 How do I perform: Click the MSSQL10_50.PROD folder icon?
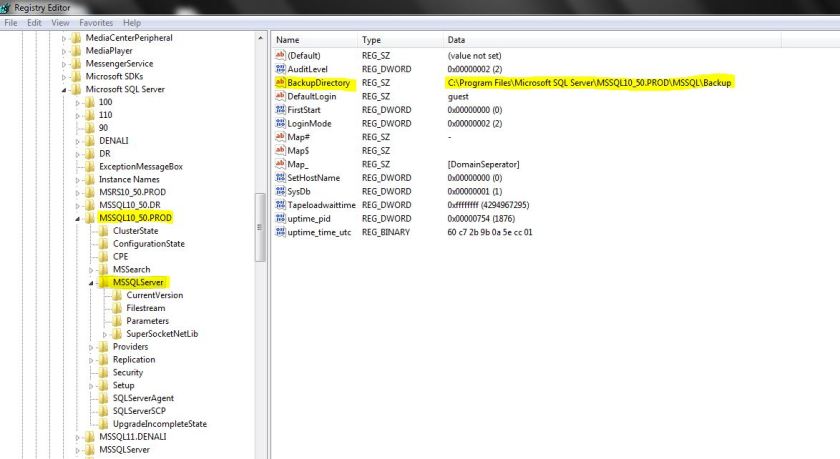click(x=90, y=218)
